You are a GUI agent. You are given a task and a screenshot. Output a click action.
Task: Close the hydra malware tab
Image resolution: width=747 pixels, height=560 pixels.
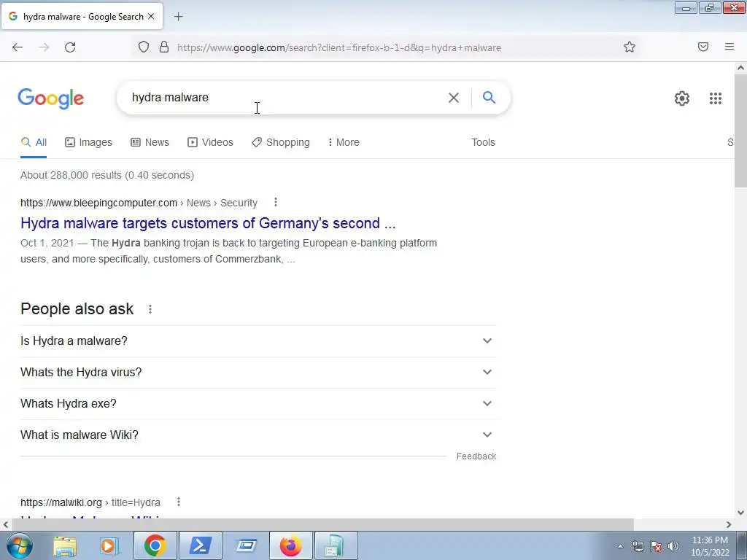[151, 16]
